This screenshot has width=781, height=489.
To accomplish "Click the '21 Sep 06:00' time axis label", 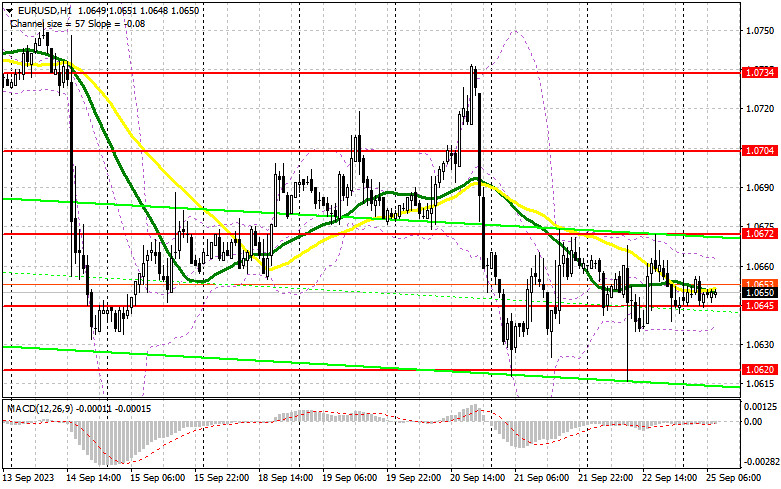I will 541,478.
